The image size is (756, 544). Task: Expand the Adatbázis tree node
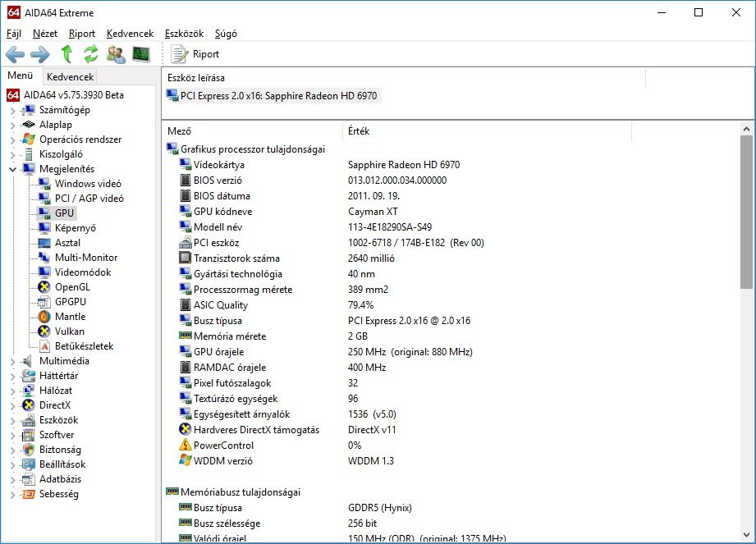click(12, 480)
